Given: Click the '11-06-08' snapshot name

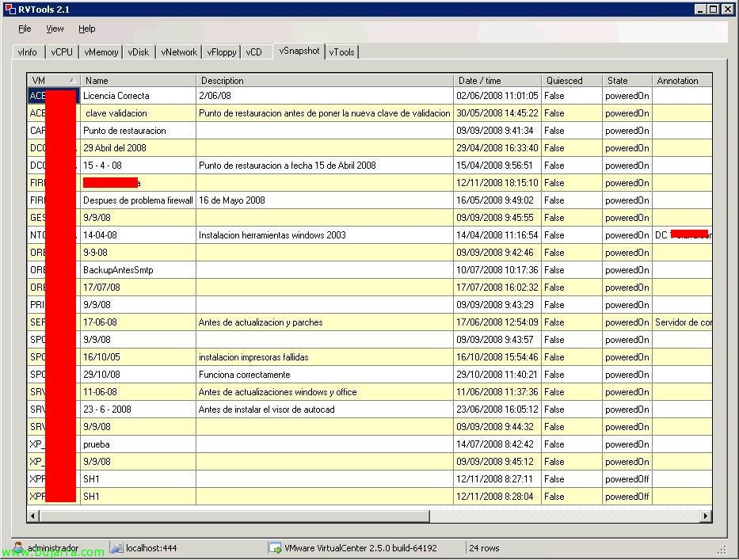Looking at the screenshot, I should point(100,392).
